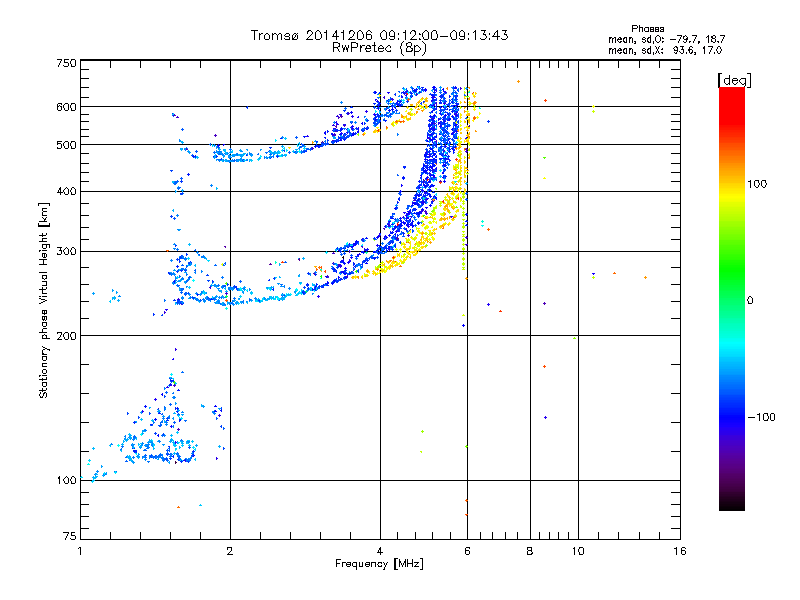The width and height of the screenshot is (800, 600).
Task: Click the colorbar tick label '0'
Action: (x=750, y=301)
